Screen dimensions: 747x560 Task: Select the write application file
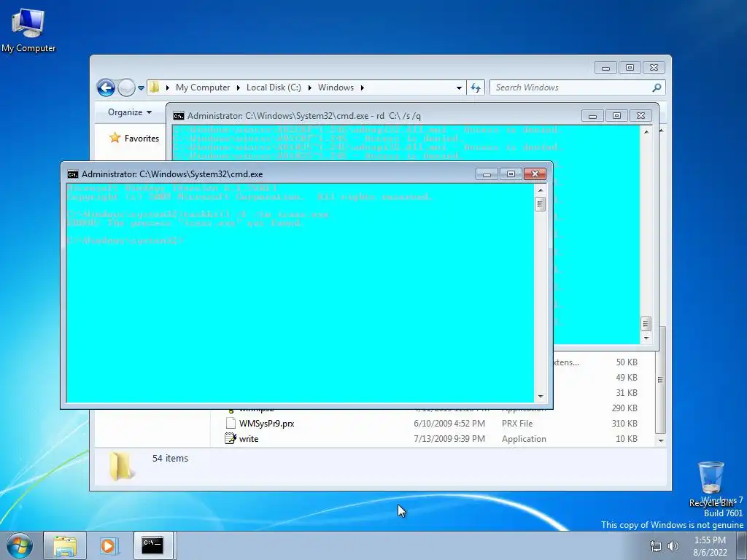[x=249, y=438]
